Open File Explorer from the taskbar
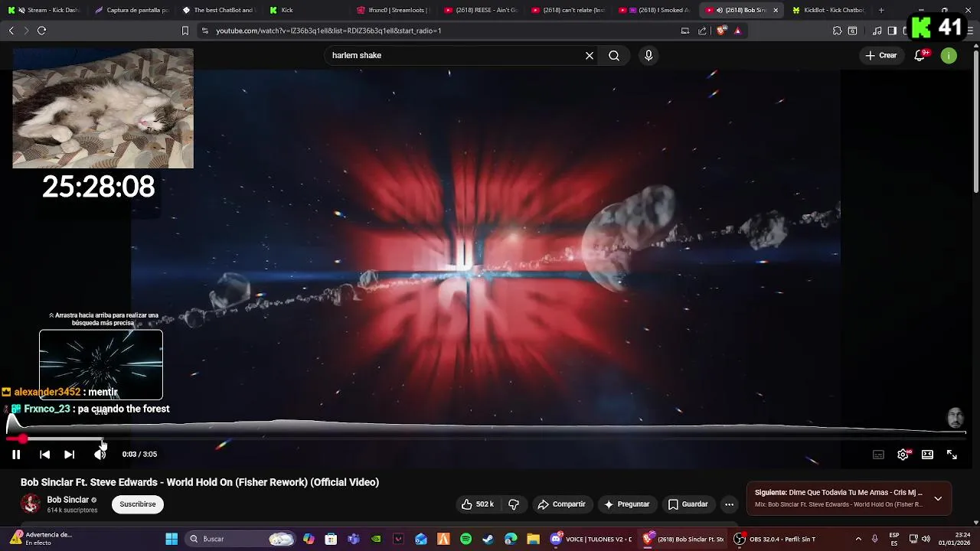This screenshot has width=980, height=551. (x=533, y=539)
